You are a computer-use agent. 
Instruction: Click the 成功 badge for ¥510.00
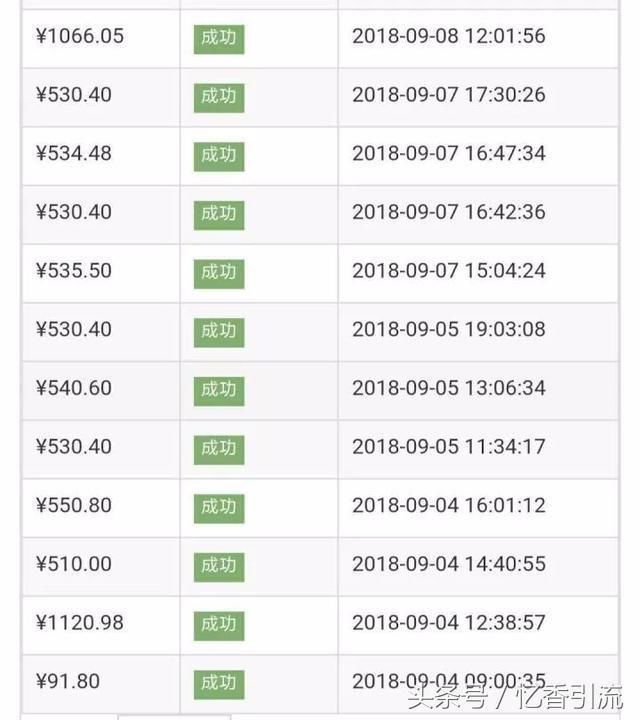click(x=219, y=565)
